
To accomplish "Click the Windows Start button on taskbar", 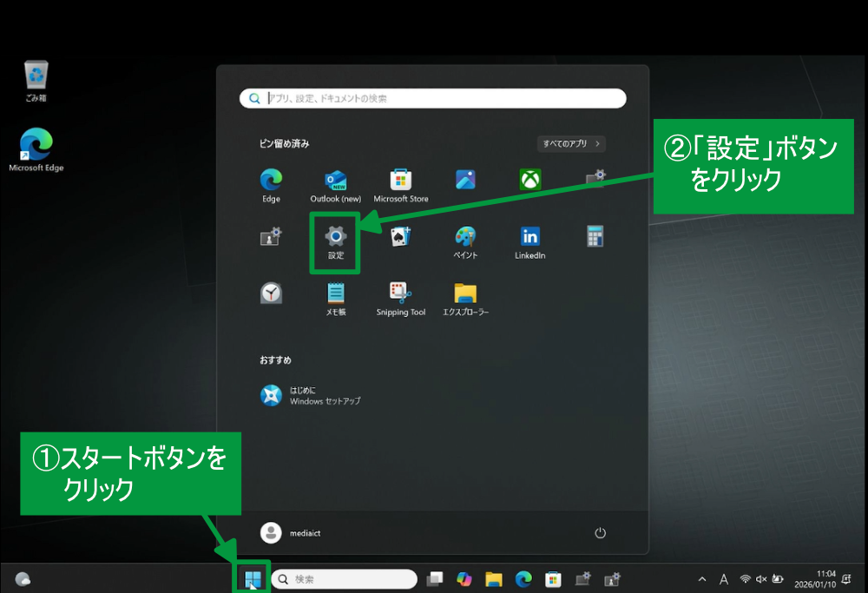I will [253, 579].
